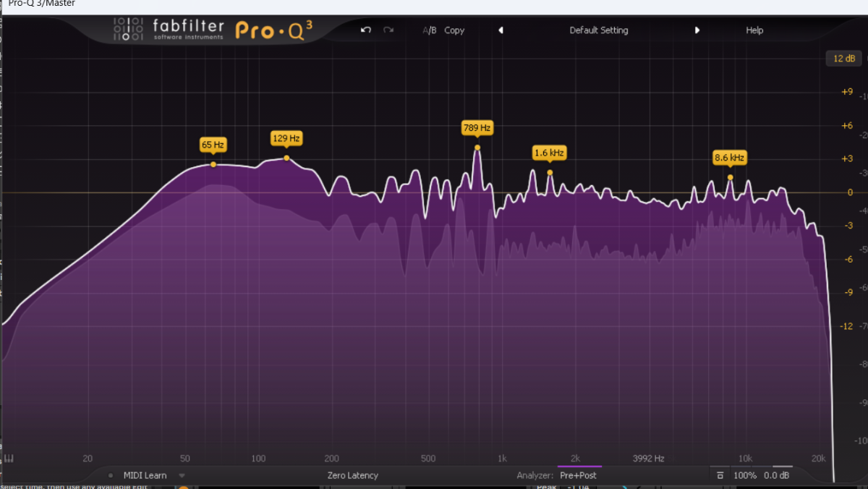
Task: Copy settings using the Copy button
Action: coord(454,30)
